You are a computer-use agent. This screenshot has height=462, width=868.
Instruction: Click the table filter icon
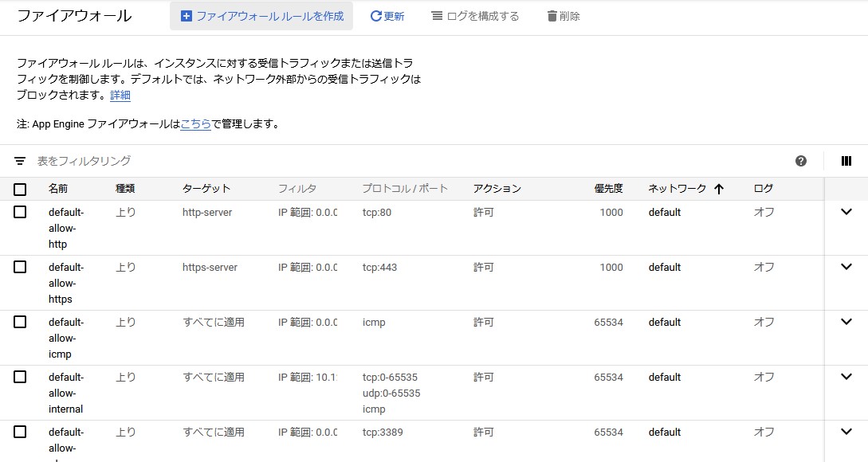[x=20, y=161]
